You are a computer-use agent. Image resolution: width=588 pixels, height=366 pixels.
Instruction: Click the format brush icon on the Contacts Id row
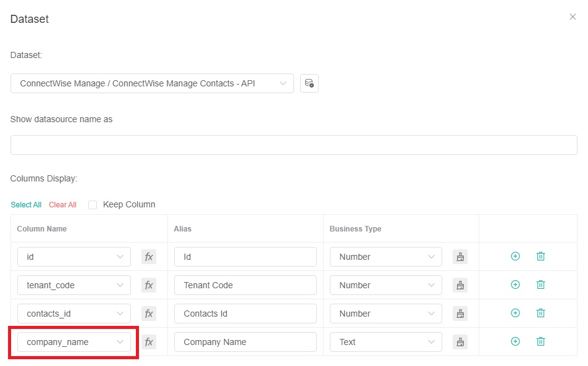tap(460, 313)
